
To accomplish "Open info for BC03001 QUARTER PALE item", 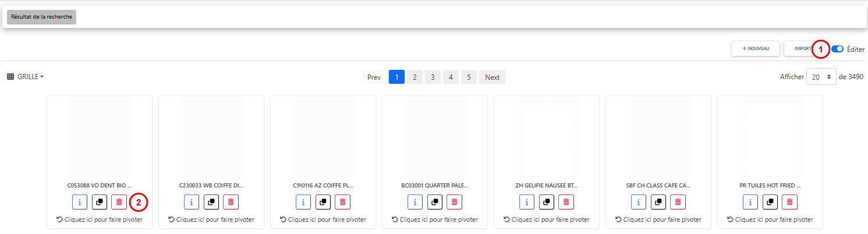I will [415, 202].
